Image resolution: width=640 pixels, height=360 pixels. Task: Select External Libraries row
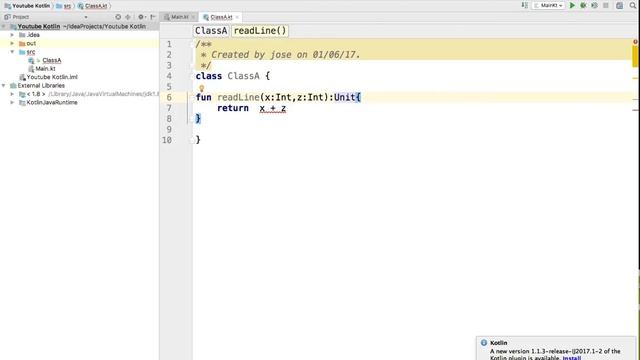[x=80, y=85]
